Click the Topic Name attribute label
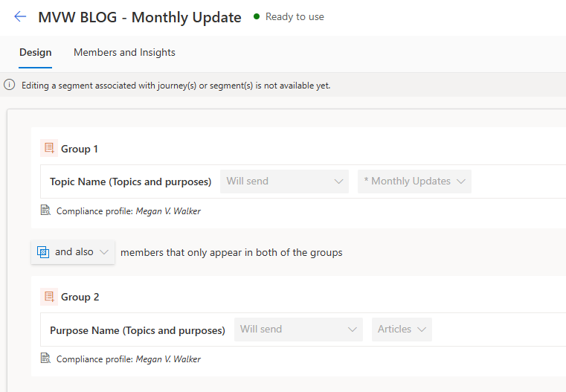The height and width of the screenshot is (392, 566). (130, 181)
